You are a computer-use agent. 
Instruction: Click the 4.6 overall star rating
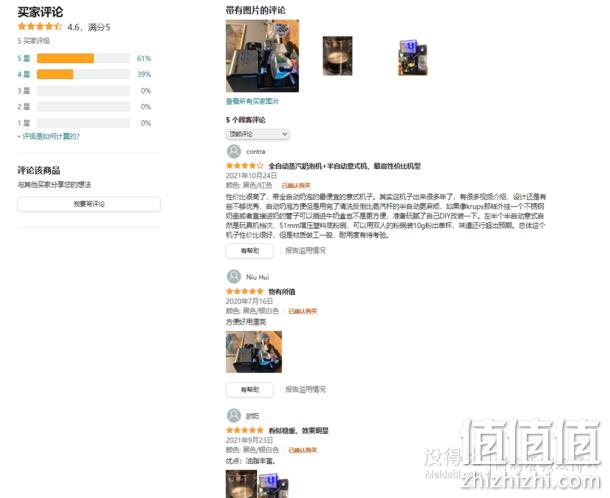click(x=40, y=27)
